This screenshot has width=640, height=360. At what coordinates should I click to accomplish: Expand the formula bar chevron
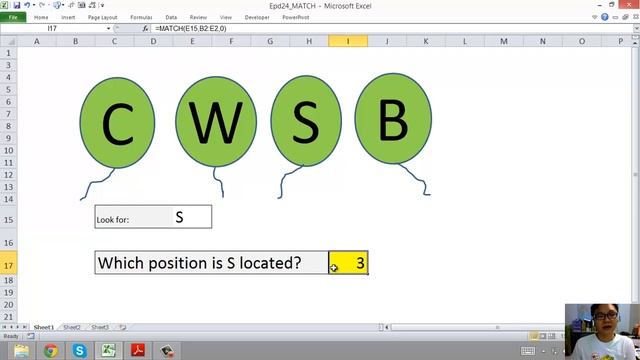click(636, 29)
